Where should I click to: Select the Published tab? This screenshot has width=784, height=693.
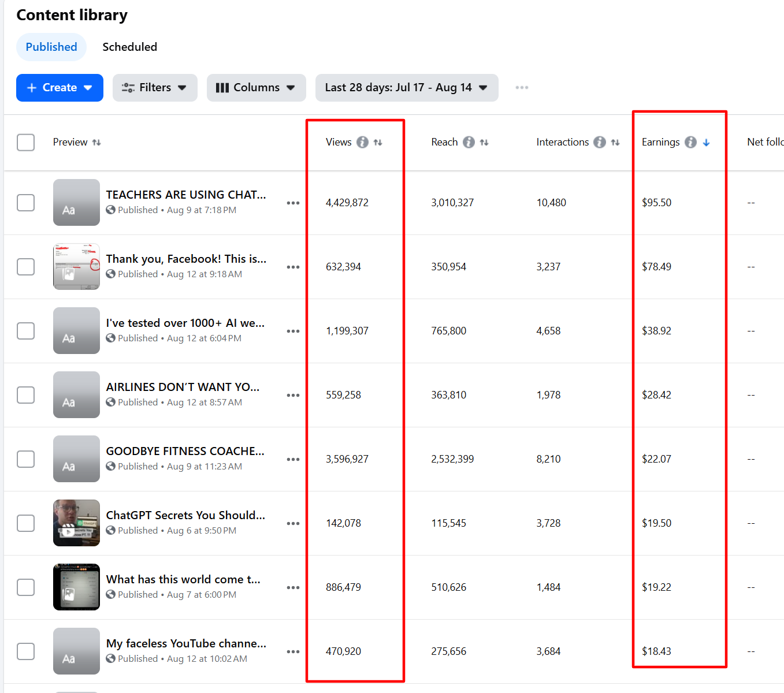point(51,47)
